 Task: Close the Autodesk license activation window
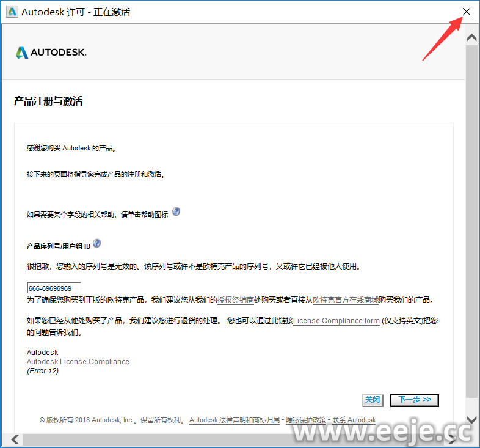(x=467, y=12)
